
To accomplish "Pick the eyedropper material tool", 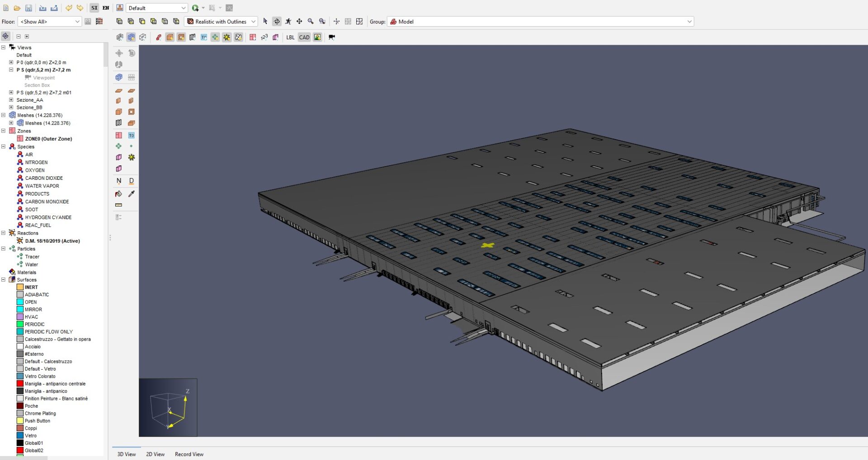I will click(x=132, y=194).
